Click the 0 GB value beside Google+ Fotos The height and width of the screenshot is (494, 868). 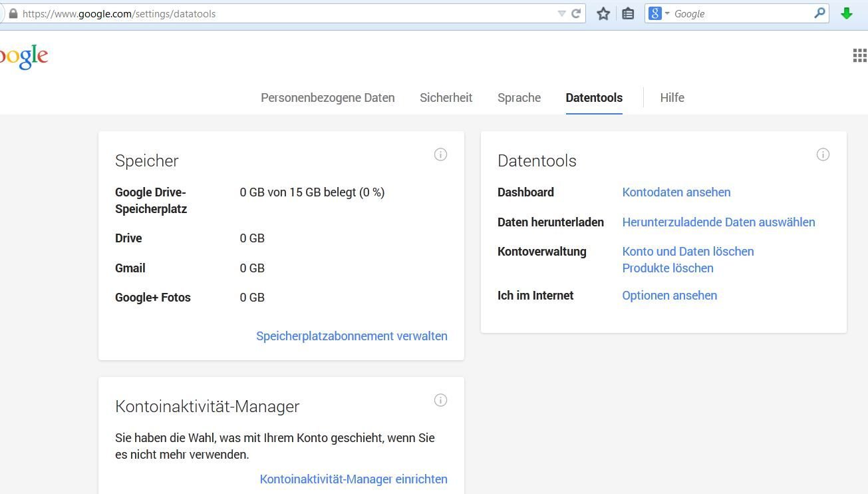tap(252, 298)
